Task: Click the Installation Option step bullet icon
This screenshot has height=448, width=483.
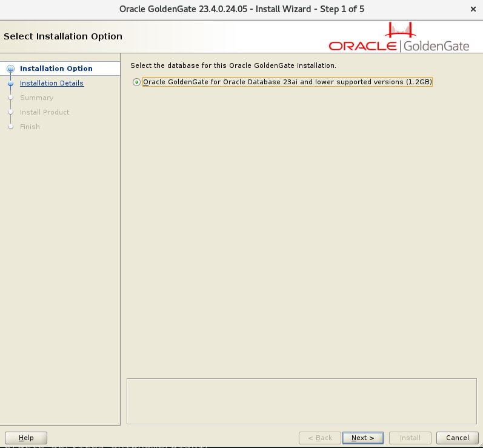Action: 11,69
